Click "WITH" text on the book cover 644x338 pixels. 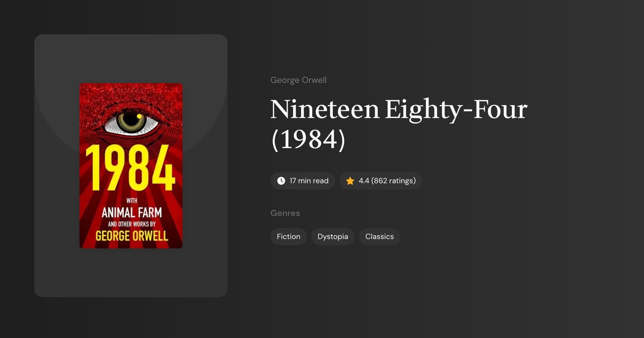tap(131, 201)
